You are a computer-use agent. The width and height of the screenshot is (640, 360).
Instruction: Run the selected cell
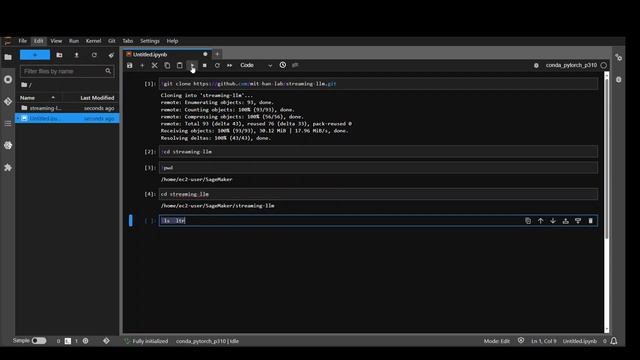click(x=192, y=65)
